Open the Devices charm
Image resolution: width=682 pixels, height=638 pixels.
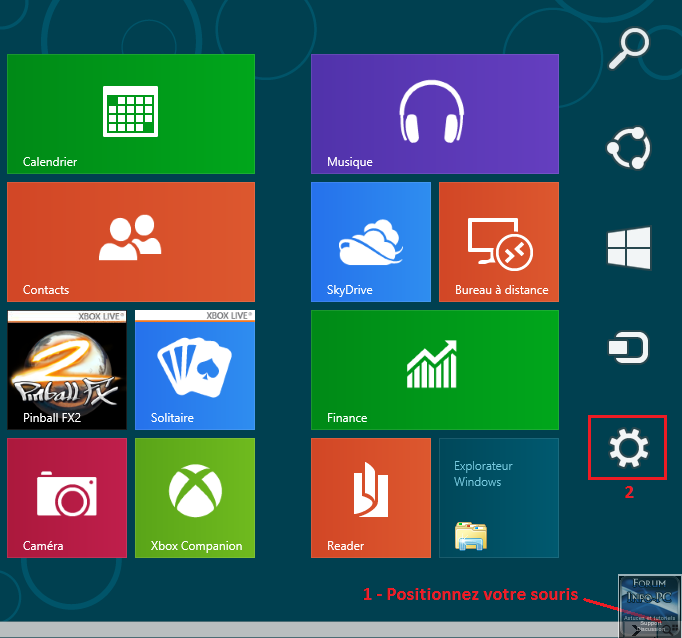[x=628, y=348]
